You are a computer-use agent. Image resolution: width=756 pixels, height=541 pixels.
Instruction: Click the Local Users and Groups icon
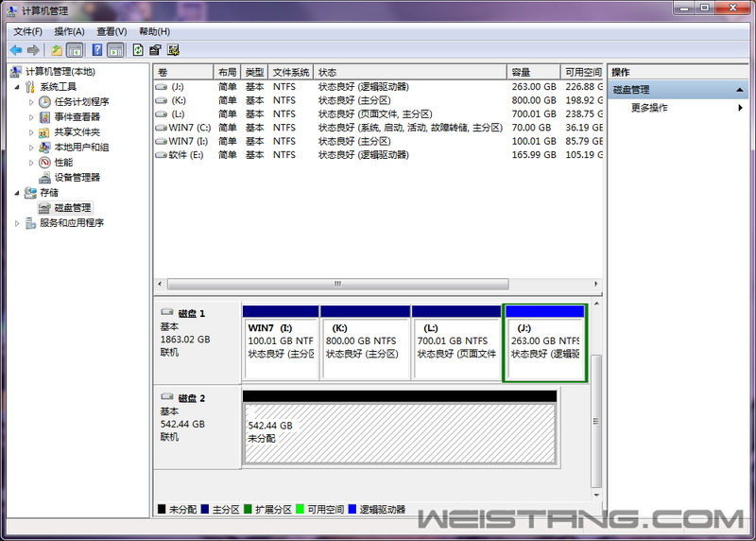(44, 148)
